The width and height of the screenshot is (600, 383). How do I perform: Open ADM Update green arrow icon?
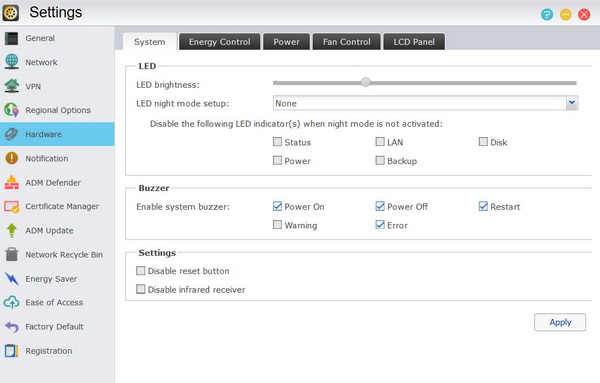point(11,230)
